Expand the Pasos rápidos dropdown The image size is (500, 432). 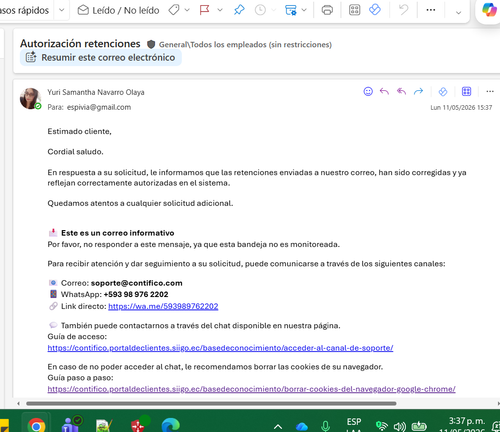[x=62, y=10]
